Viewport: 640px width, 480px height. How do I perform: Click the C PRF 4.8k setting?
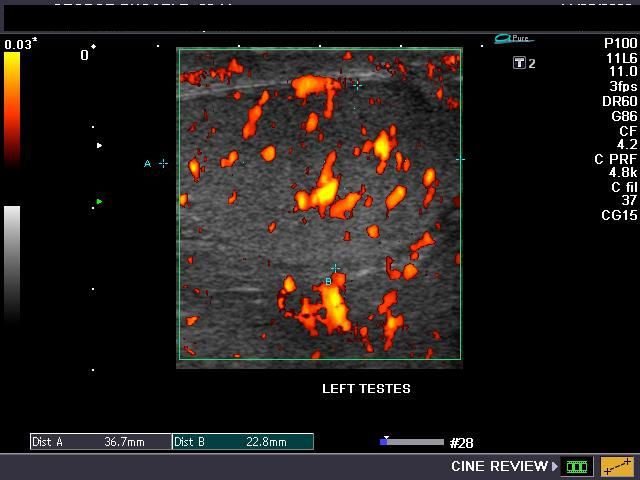coord(622,165)
